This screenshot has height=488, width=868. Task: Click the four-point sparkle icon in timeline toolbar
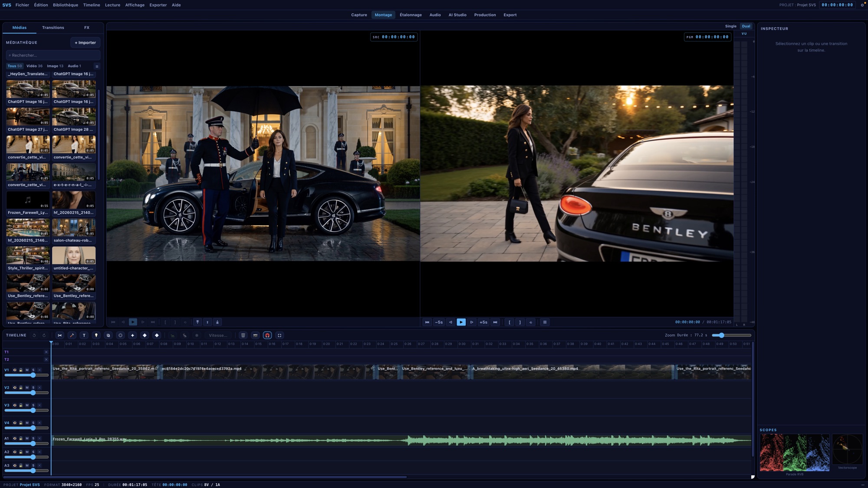[133, 335]
